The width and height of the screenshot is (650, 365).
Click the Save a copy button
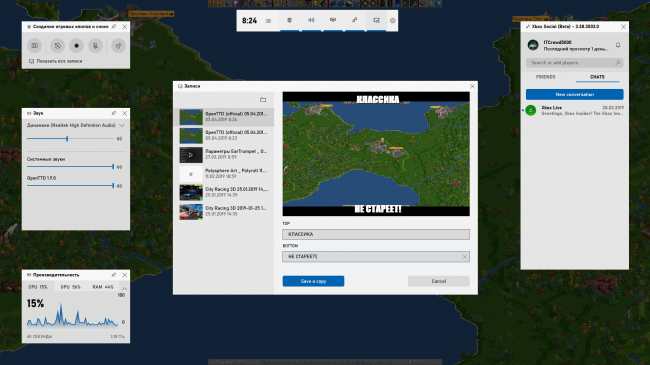click(x=313, y=281)
